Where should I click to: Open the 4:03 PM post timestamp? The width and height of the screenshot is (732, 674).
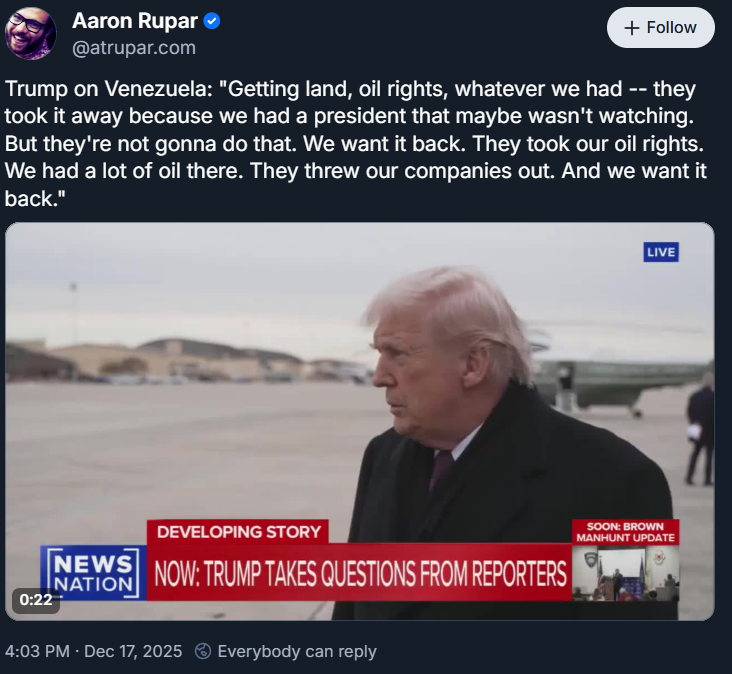pyautogui.click(x=37, y=651)
